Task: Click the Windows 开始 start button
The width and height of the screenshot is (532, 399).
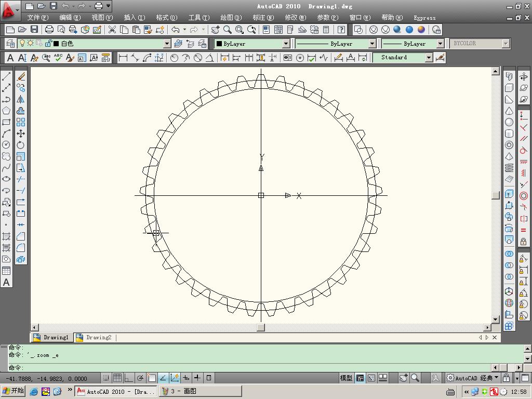Action: coord(14,391)
